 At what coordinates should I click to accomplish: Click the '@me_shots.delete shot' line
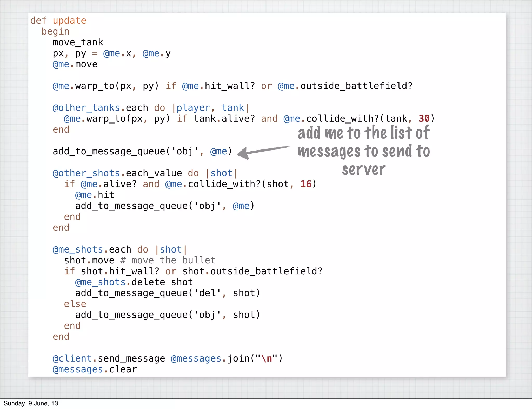point(134,282)
